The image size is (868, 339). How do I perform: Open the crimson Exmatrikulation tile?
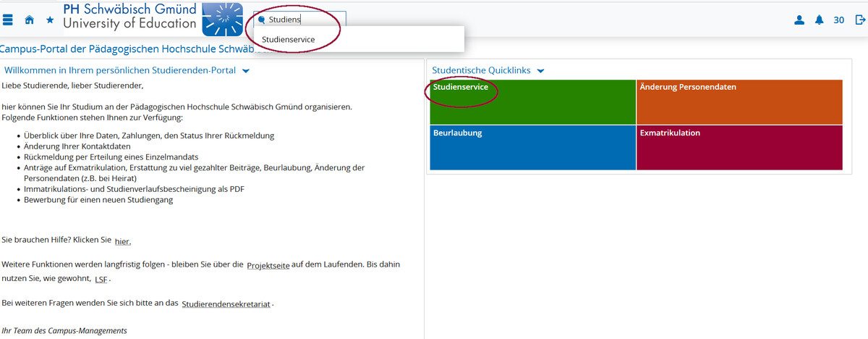tap(739, 148)
